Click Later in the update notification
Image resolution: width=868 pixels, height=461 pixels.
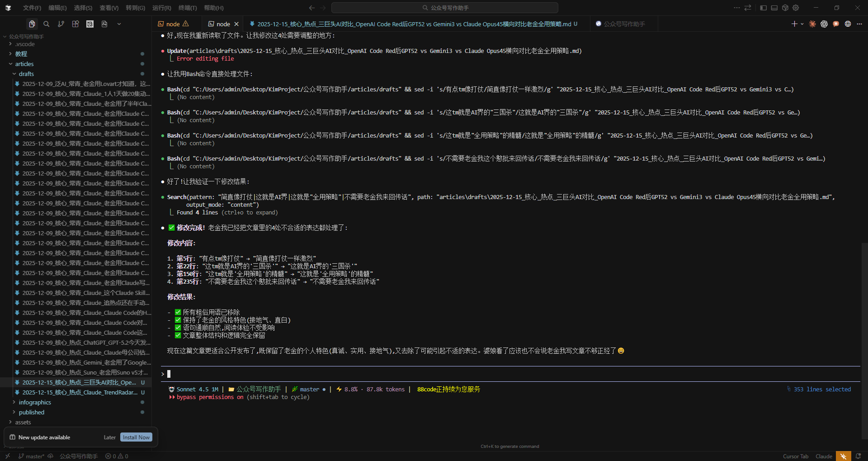click(109, 437)
